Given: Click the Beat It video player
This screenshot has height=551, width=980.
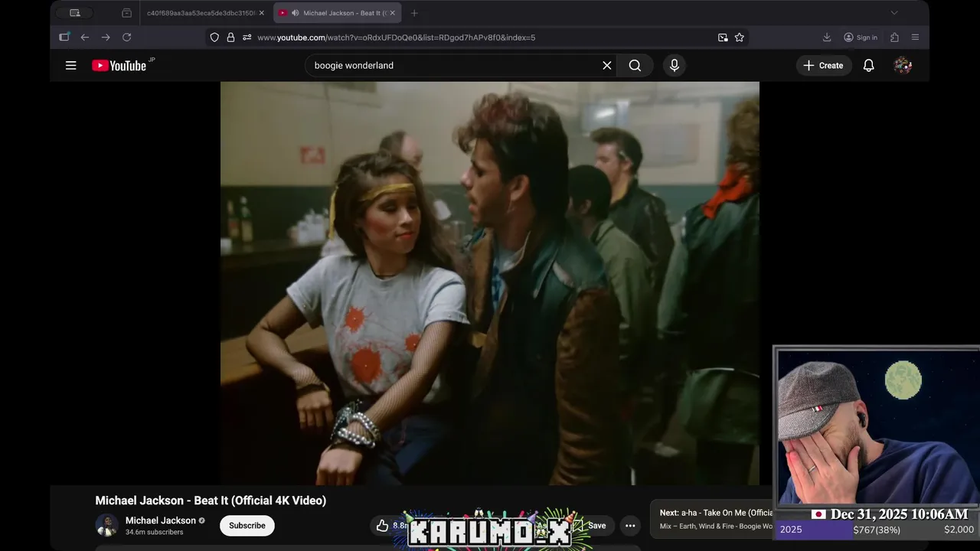Looking at the screenshot, I should point(490,283).
